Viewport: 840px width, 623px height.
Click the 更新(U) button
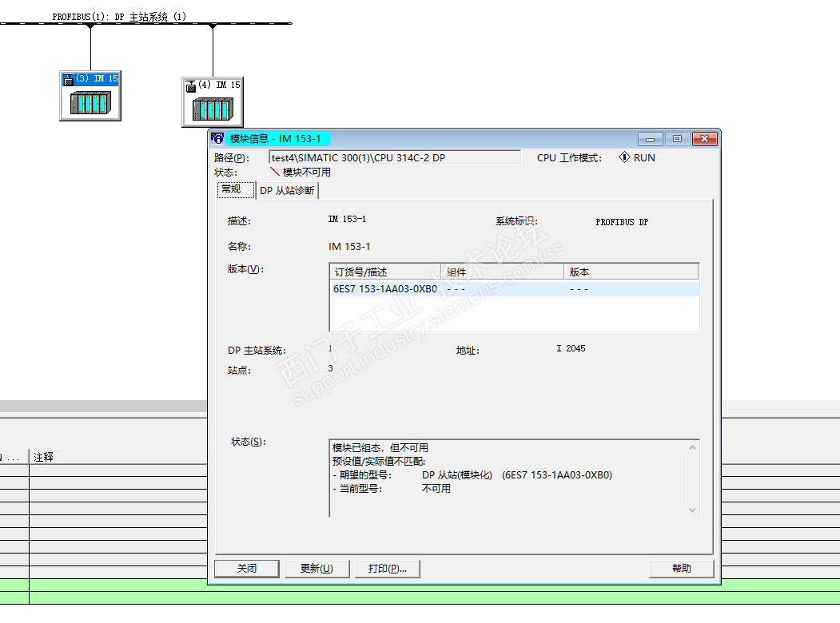317,569
